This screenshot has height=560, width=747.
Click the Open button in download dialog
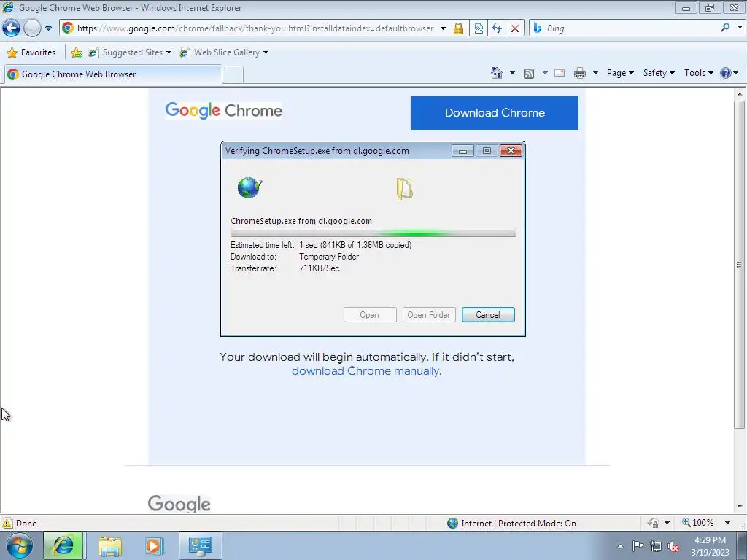(x=370, y=315)
